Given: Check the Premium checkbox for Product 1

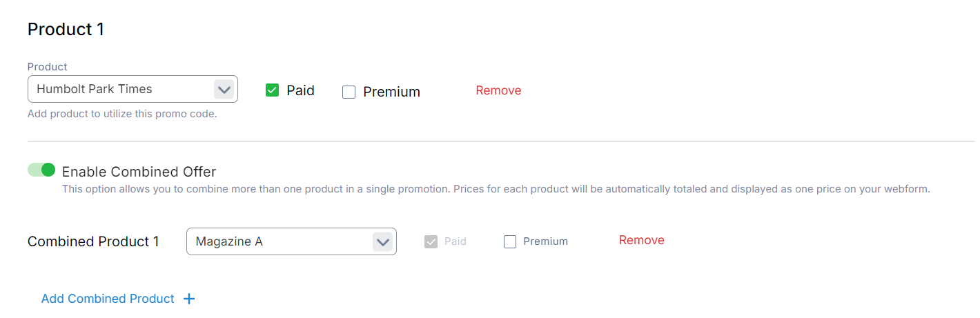Looking at the screenshot, I should coord(349,92).
